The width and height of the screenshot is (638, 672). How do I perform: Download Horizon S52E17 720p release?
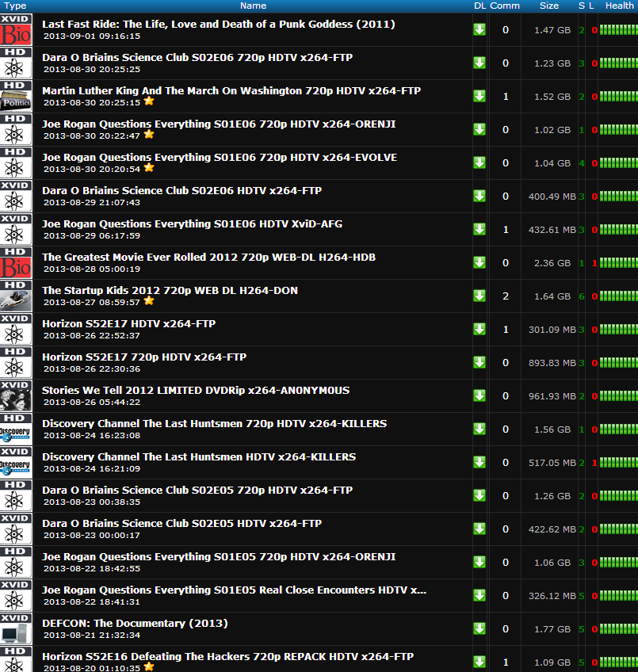[x=479, y=363]
